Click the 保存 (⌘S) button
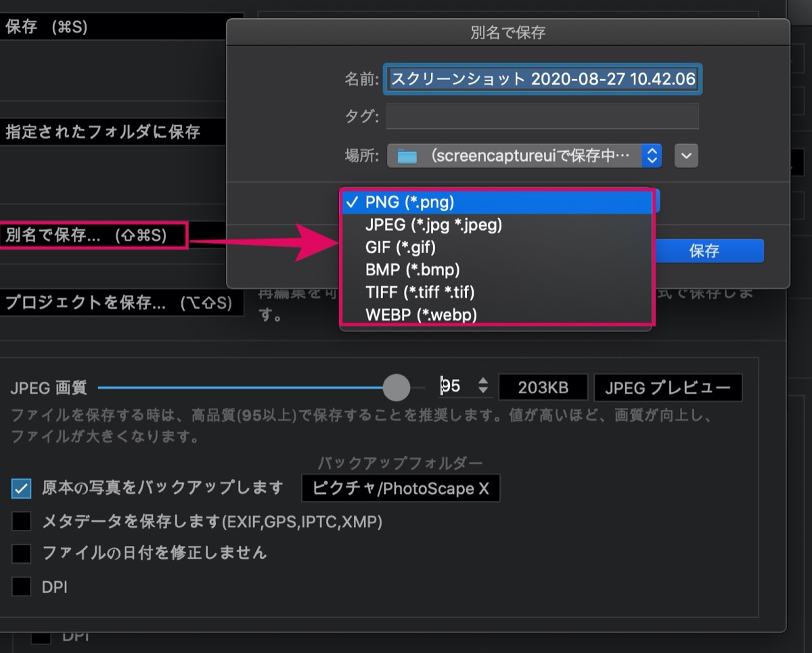The image size is (812, 653). tap(120, 28)
